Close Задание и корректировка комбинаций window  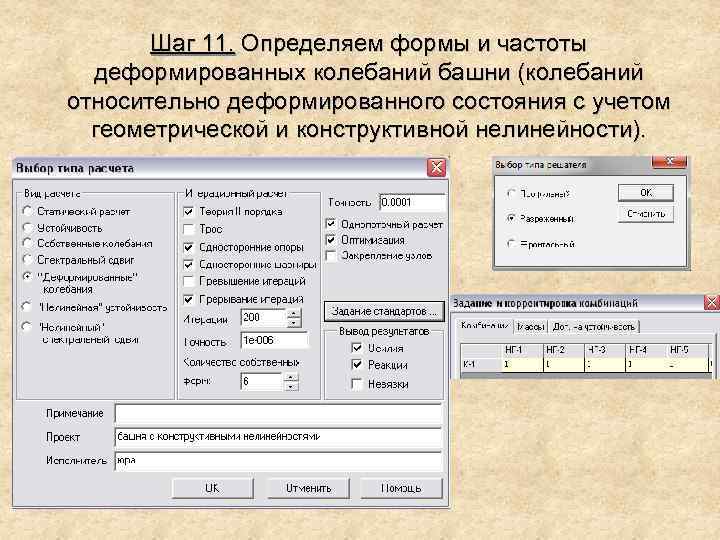point(712,303)
